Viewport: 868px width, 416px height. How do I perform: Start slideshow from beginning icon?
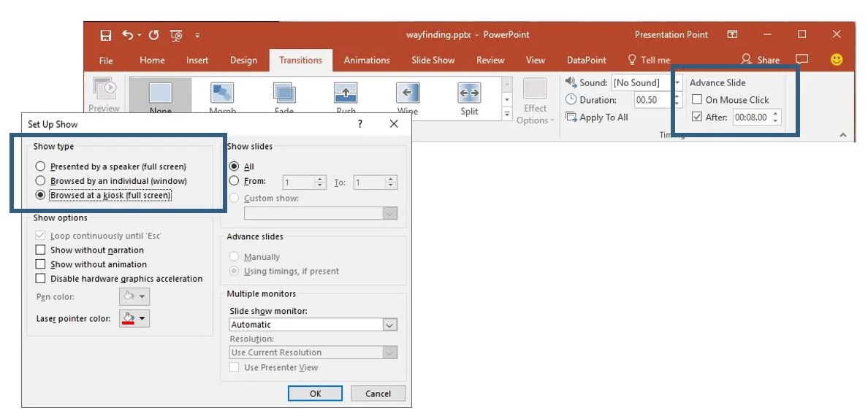(177, 36)
